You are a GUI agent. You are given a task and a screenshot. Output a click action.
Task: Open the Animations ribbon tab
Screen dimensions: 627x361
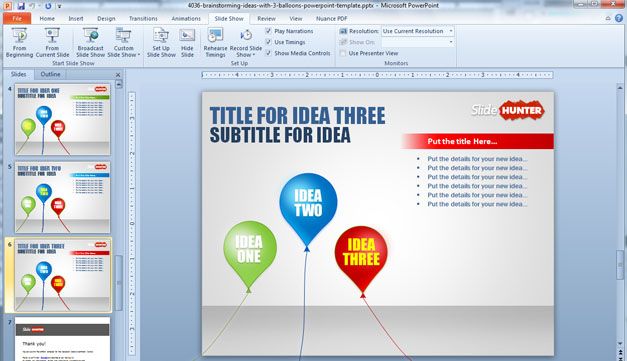point(186,18)
